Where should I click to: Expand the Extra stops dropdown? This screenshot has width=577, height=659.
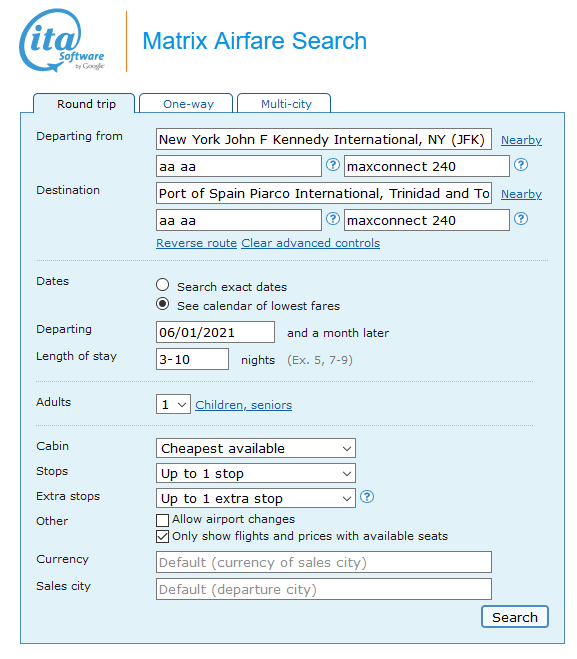click(256, 498)
